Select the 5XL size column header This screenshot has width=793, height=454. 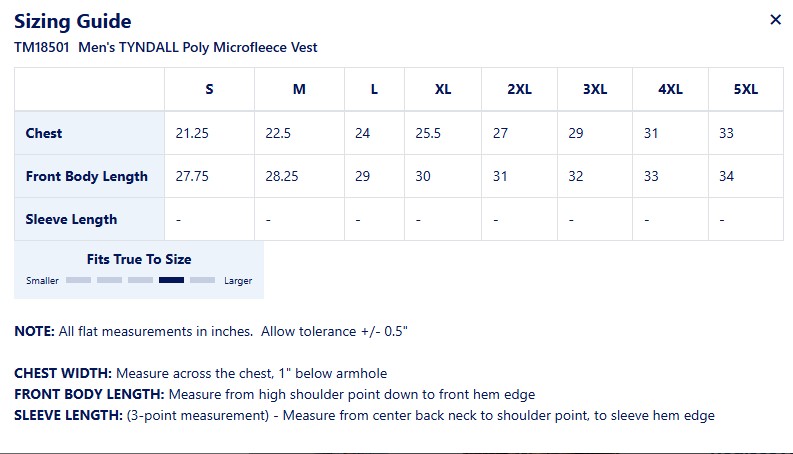(x=745, y=89)
